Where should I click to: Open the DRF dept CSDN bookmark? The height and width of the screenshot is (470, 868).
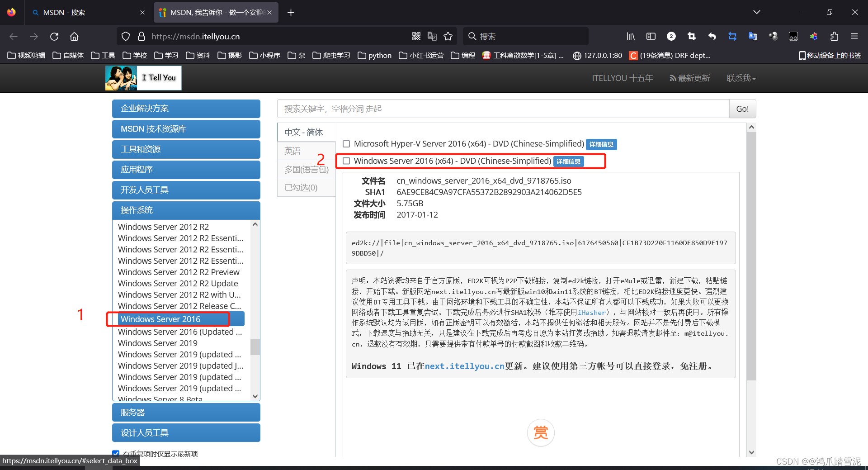tap(670, 56)
